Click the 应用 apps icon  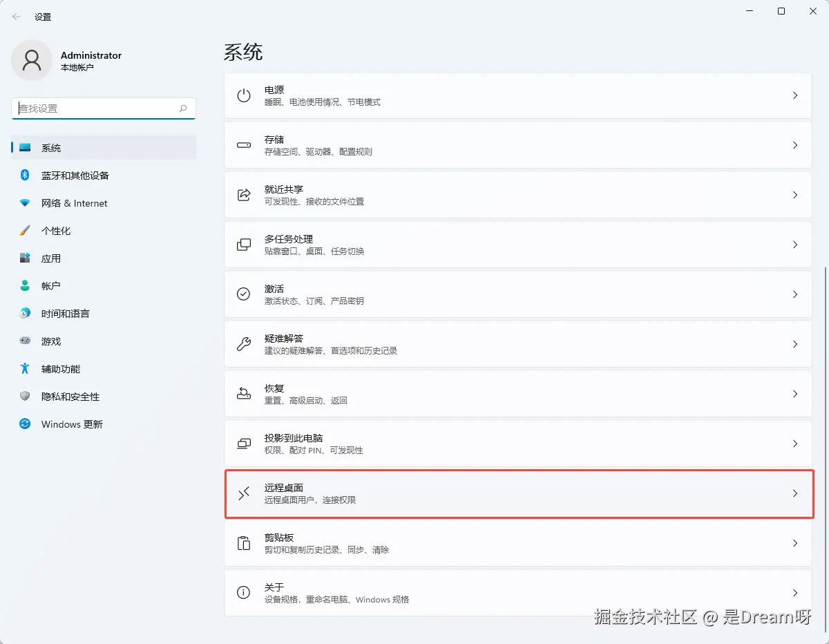(25, 258)
